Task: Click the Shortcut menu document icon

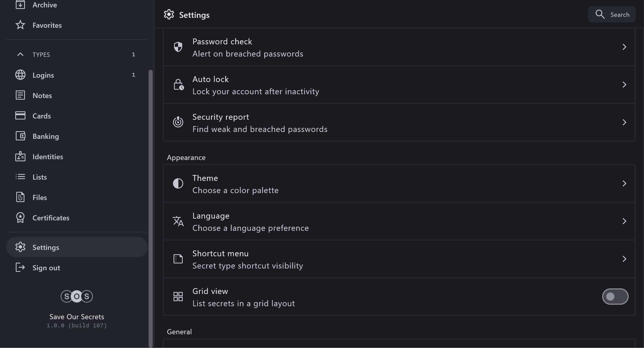Action: 178,259
